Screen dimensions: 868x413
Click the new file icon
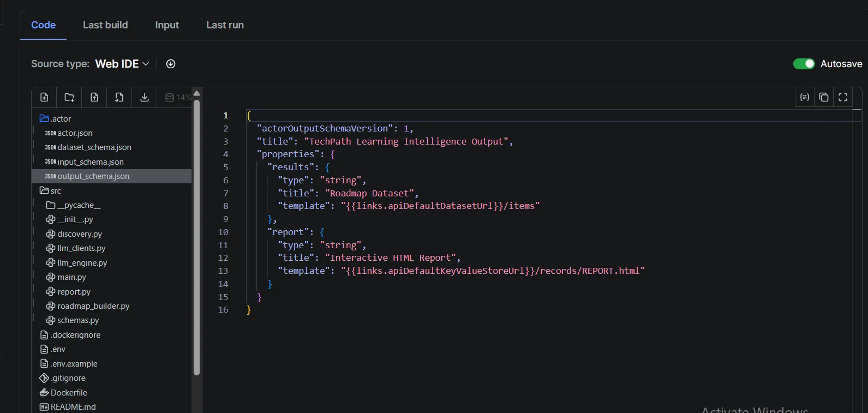tap(44, 97)
